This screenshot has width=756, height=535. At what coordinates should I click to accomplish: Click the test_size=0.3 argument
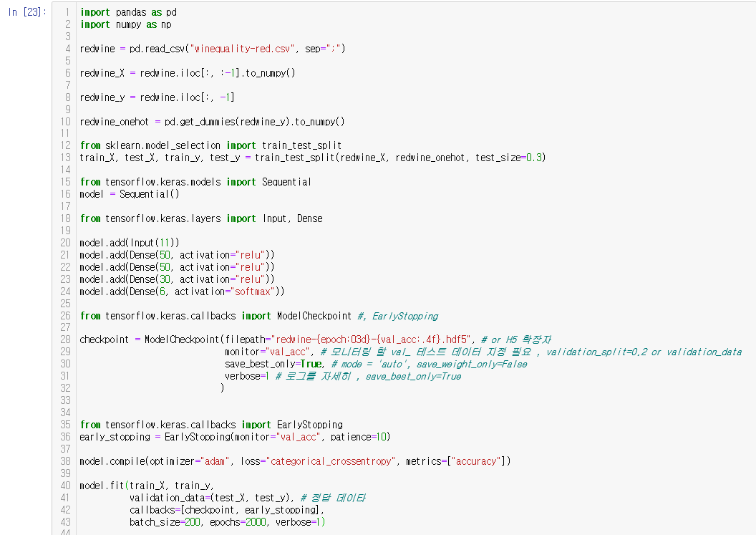(508, 158)
